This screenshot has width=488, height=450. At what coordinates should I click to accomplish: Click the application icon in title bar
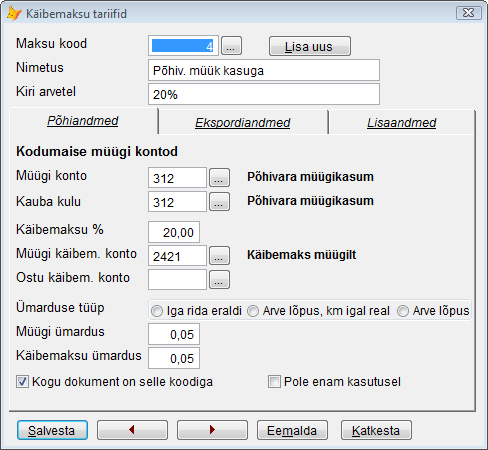pyautogui.click(x=14, y=14)
